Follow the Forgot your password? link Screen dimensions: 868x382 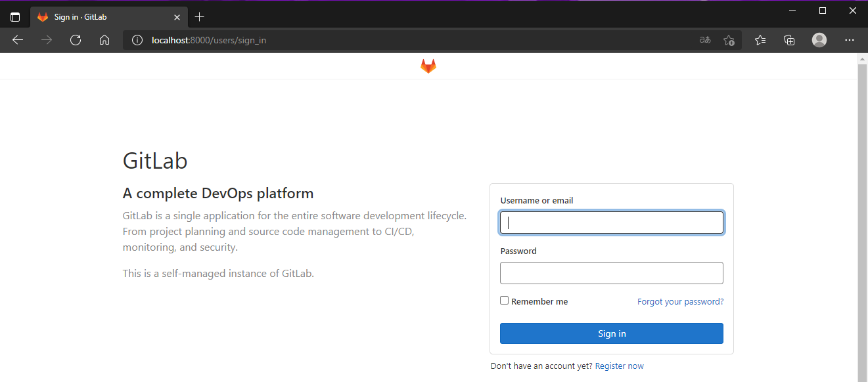pyautogui.click(x=680, y=302)
